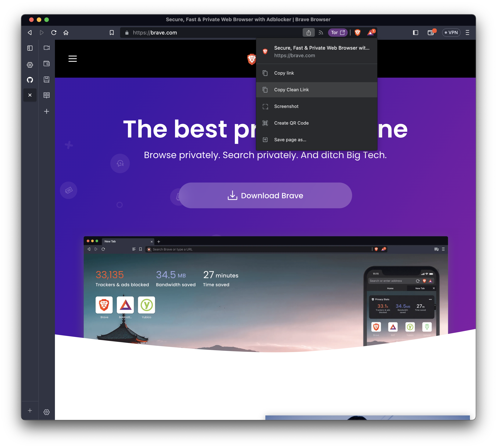Click the 34.5 MB bandwidth saved stat
The height and width of the screenshot is (448, 497).
click(x=176, y=278)
